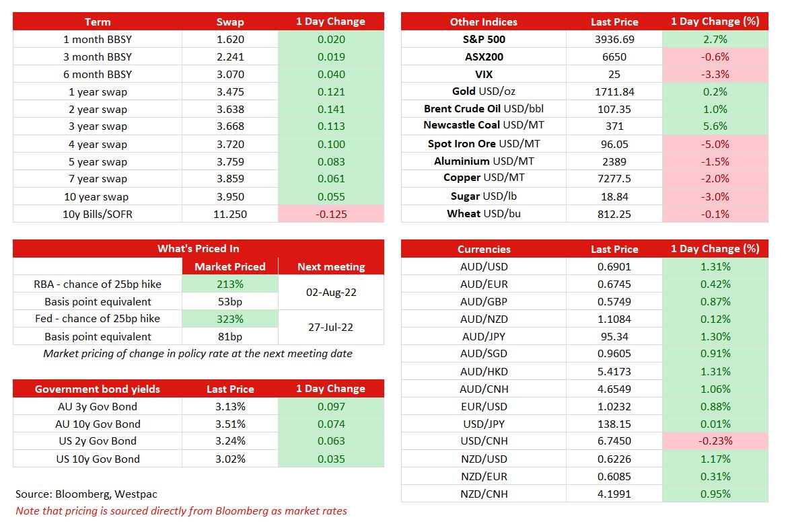786x532 pixels.
Task: Click the Market Priced column header
Action: [230, 266]
